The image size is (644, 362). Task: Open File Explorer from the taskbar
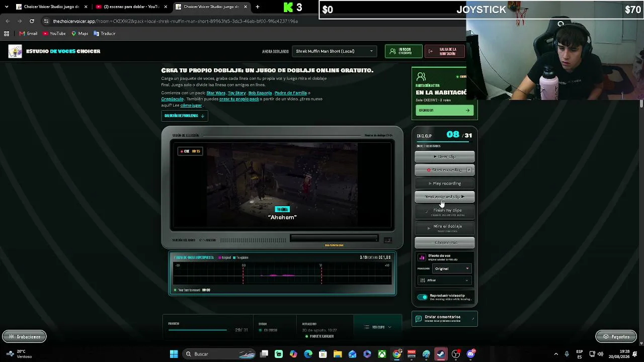[x=338, y=354]
